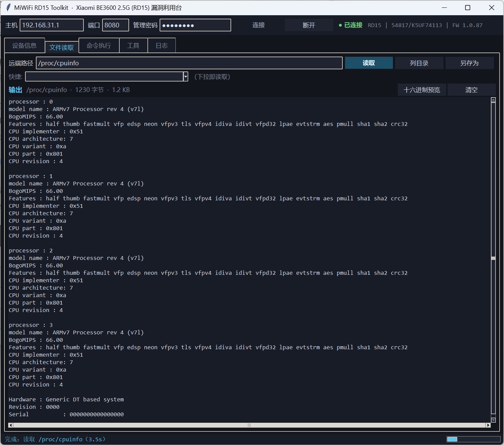The height and width of the screenshot is (445, 504).
Task: Click the 列目录 button
Action: click(x=419, y=63)
